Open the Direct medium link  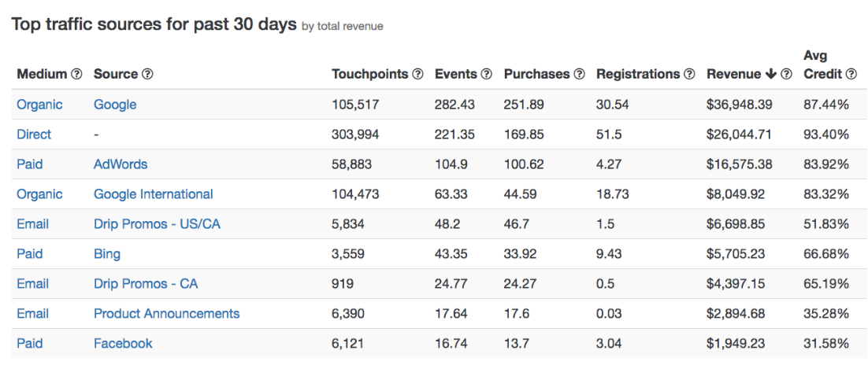pyautogui.click(x=34, y=135)
